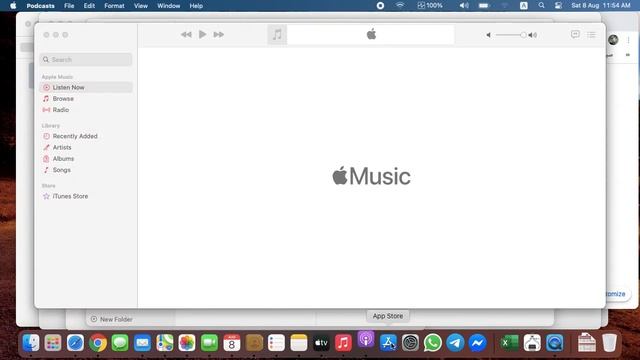Screen dimensions: 640x360
Task: Open the View menu
Action: click(141, 6)
